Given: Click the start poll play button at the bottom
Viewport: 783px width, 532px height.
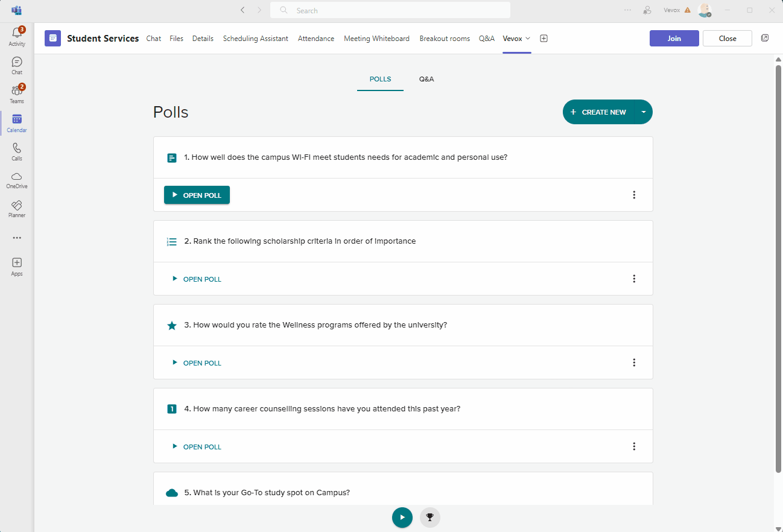Looking at the screenshot, I should [402, 517].
